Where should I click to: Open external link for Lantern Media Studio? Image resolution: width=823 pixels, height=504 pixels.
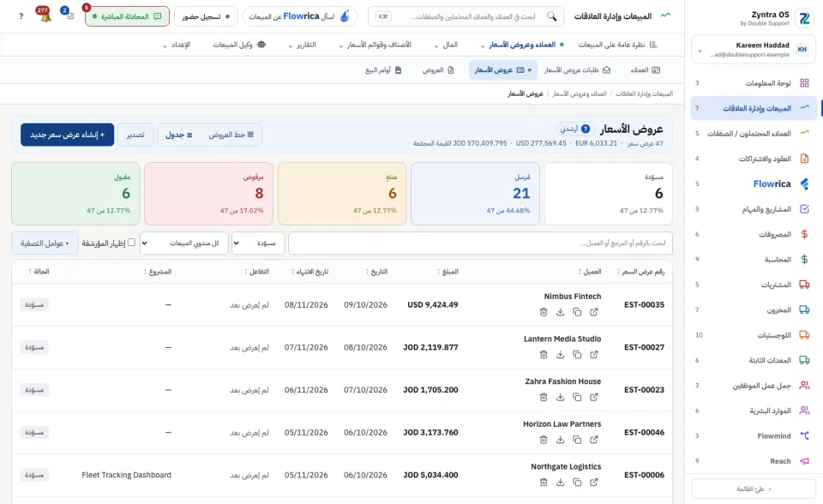593,354
